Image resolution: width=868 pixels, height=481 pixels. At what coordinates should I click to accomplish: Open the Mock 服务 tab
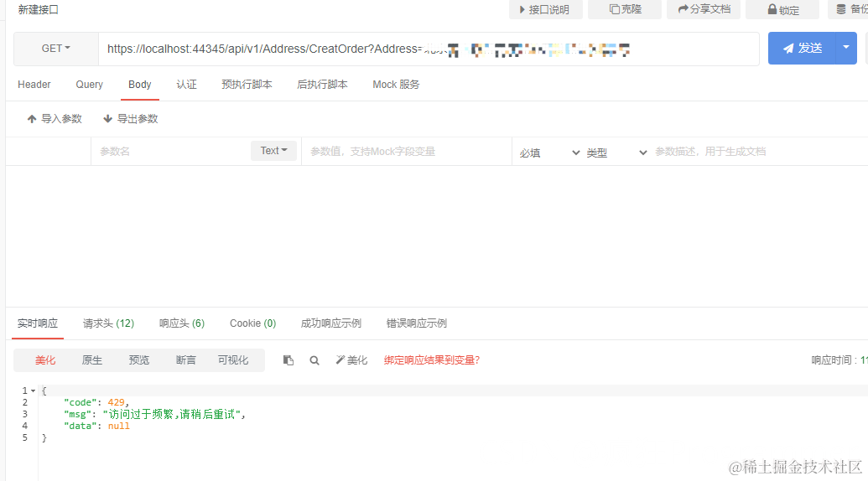[x=396, y=85]
